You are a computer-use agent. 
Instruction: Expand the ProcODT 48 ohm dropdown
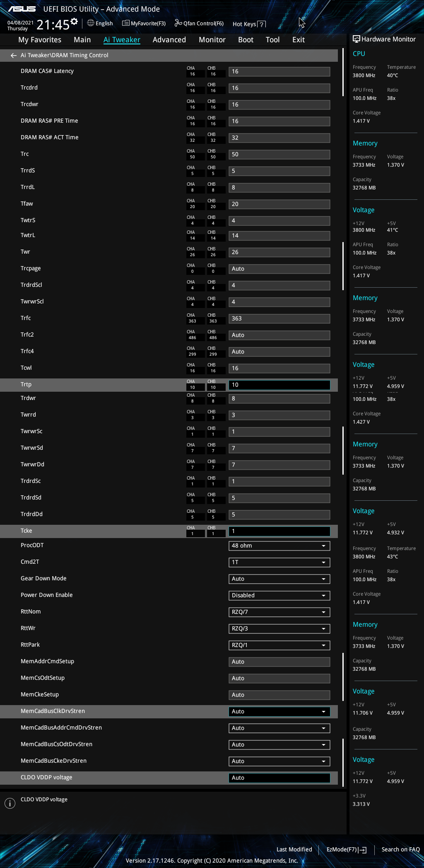pos(279,546)
